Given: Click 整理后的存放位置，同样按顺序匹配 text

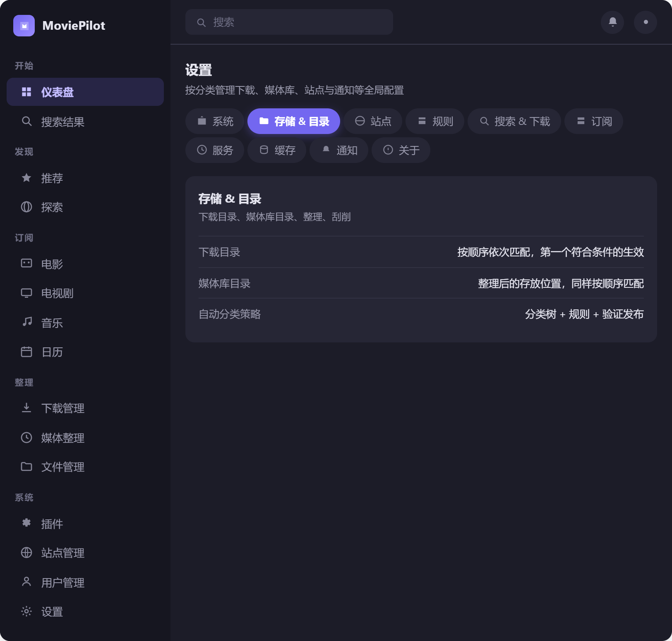Looking at the screenshot, I should (561, 284).
